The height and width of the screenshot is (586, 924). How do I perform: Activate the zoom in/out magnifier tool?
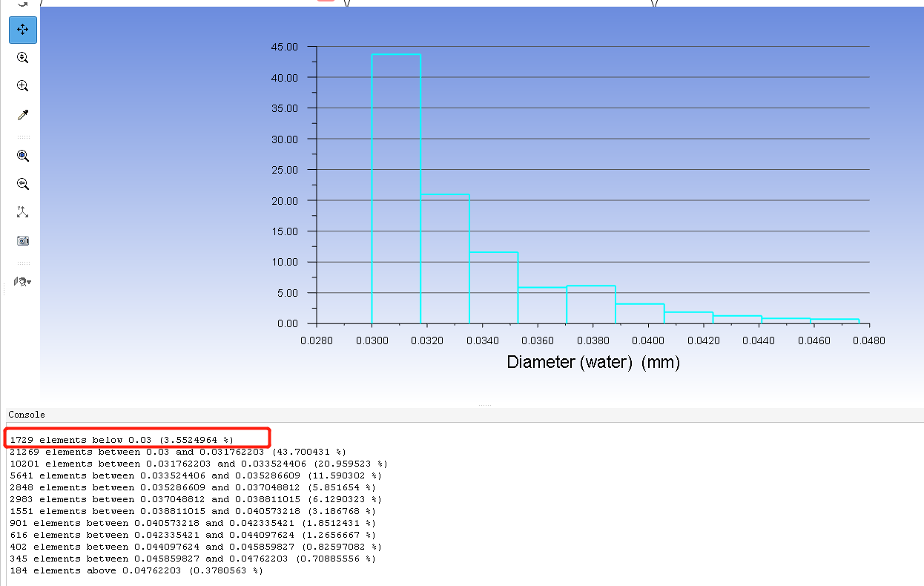23,58
